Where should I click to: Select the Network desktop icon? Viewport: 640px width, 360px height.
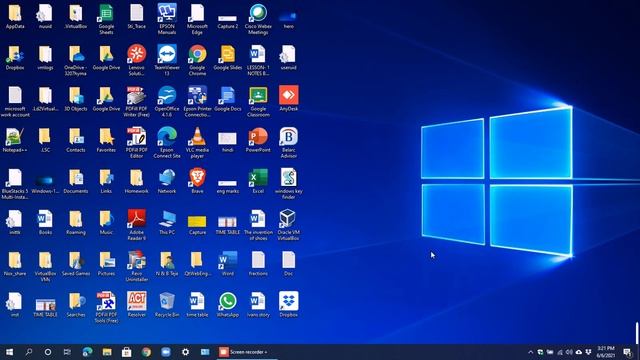pyautogui.click(x=167, y=181)
